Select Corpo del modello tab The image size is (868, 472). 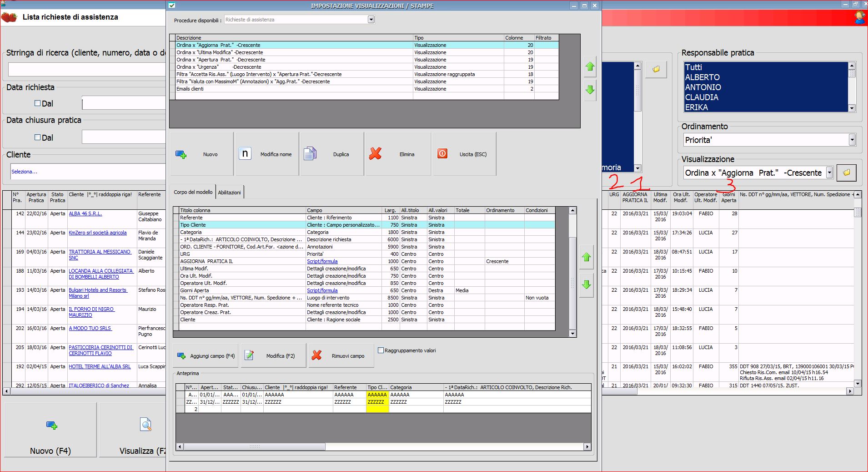pos(193,192)
